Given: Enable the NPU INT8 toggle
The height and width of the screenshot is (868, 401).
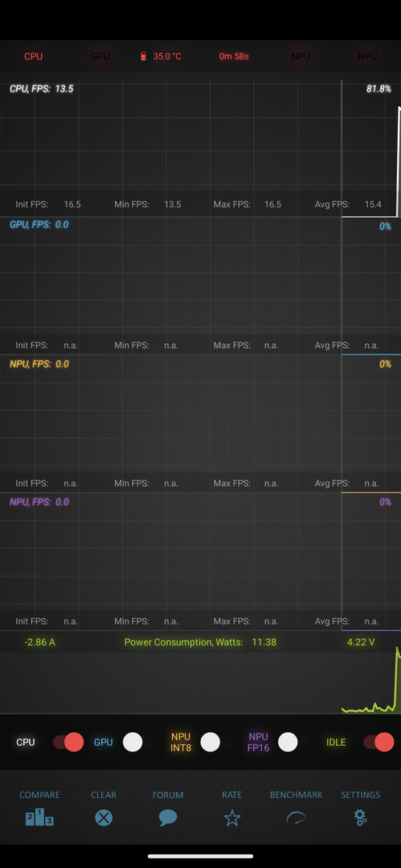Looking at the screenshot, I should 210,742.
